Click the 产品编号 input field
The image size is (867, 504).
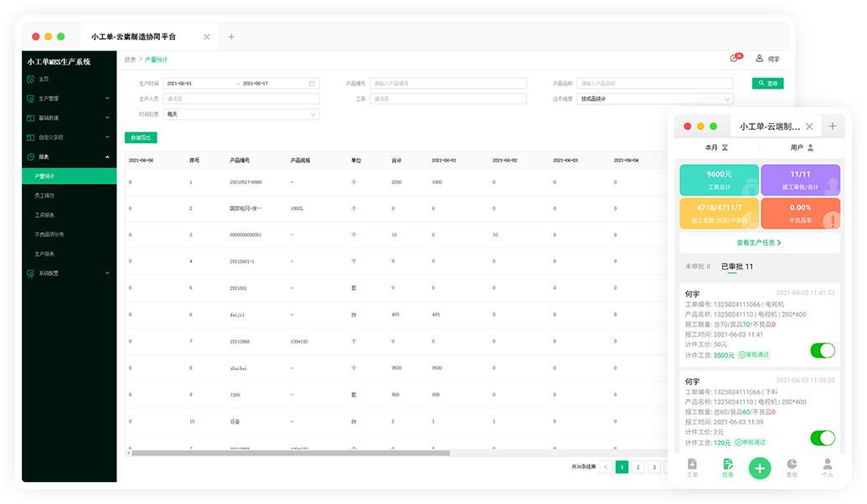click(x=448, y=84)
